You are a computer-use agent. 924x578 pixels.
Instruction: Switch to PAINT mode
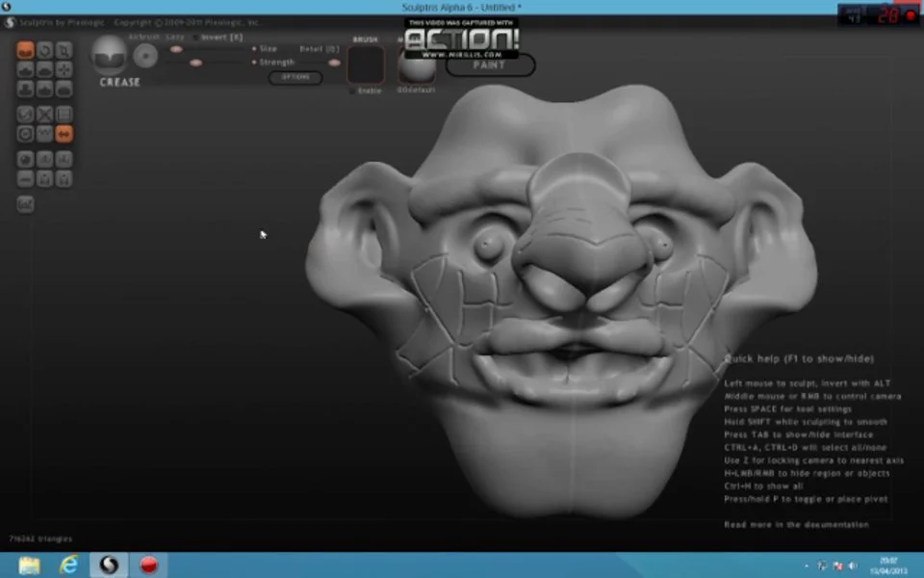pyautogui.click(x=490, y=65)
